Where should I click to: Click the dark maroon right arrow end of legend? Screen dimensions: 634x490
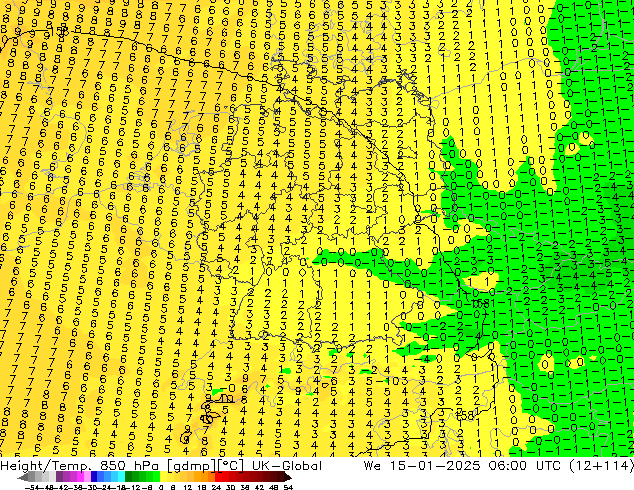coord(288,477)
